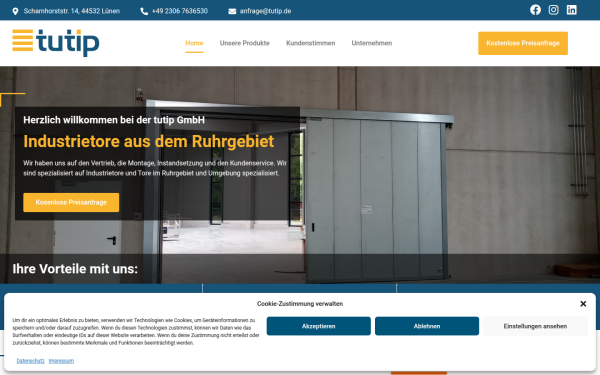Click the location pin icon in top bar

coord(15,11)
